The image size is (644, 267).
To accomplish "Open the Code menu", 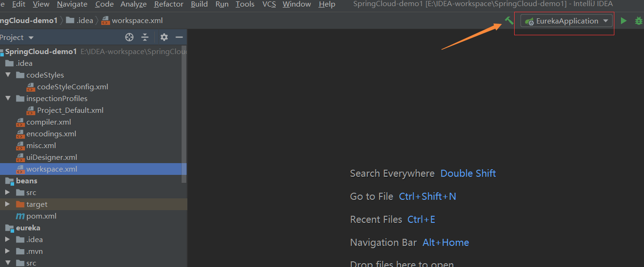I will pyautogui.click(x=104, y=4).
